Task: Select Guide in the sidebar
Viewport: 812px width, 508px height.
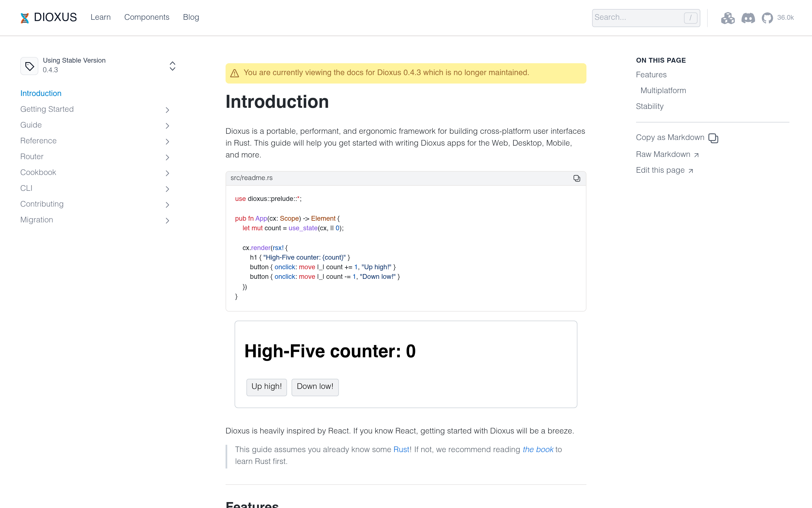Action: 31,125
